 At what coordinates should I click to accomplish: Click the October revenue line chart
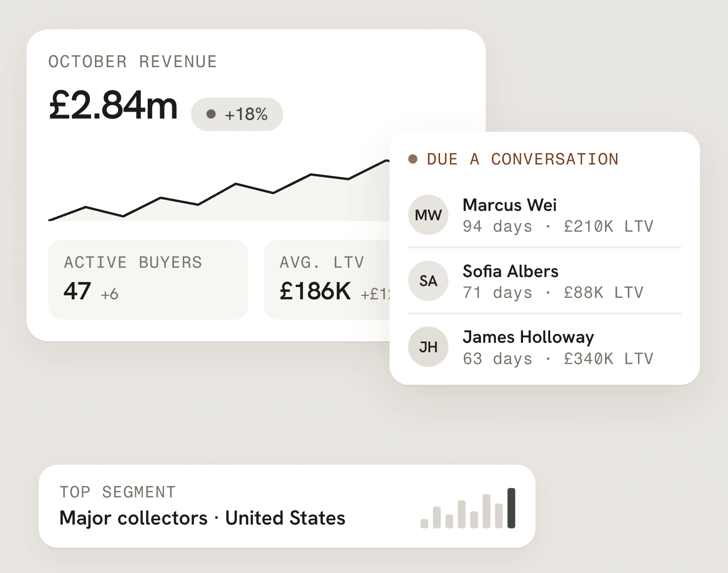pyautogui.click(x=219, y=191)
